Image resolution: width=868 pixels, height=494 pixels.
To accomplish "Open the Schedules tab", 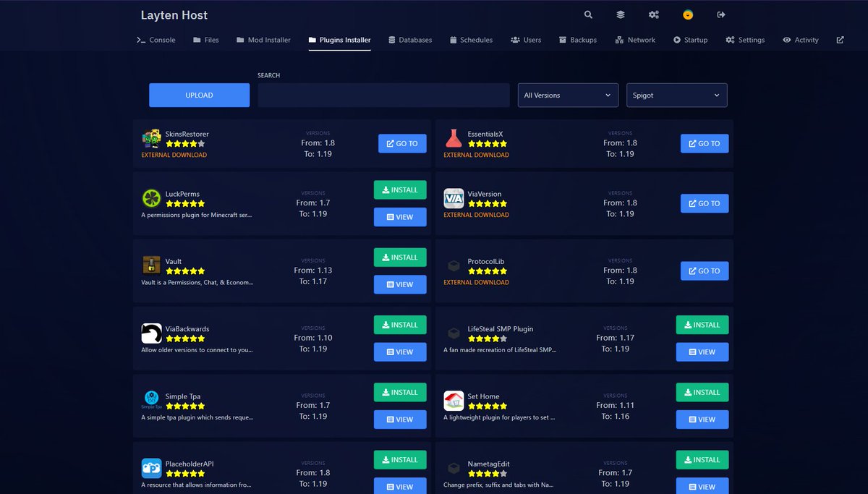I will (471, 40).
